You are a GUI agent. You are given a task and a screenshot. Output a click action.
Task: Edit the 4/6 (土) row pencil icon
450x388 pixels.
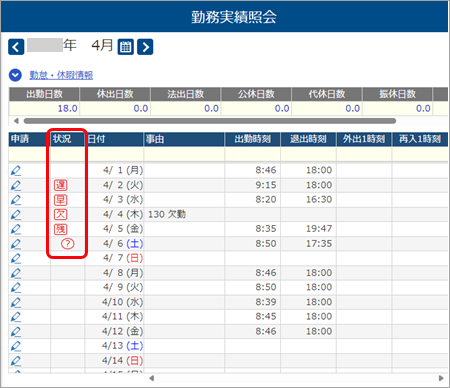(16, 244)
